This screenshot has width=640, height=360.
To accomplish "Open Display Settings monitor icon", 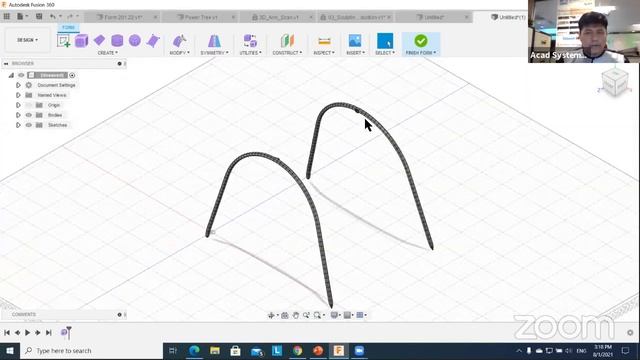I will coord(334,315).
